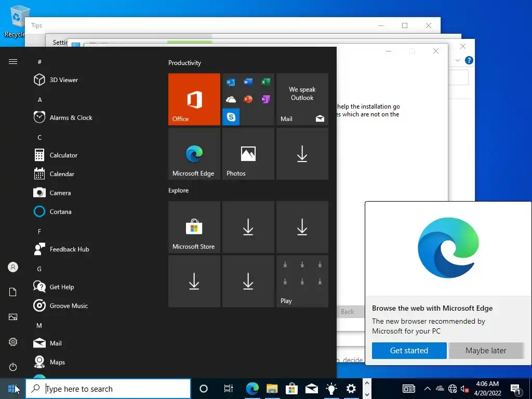Screen dimensions: 532x399
Task: Open the Skype tile in Productivity
Action: pos(231,117)
